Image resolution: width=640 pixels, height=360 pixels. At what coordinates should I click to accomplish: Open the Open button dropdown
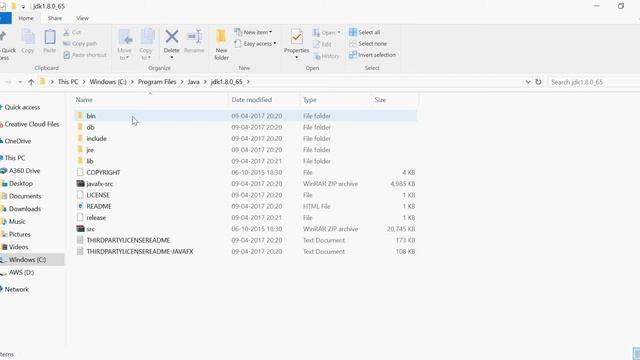tap(339, 32)
